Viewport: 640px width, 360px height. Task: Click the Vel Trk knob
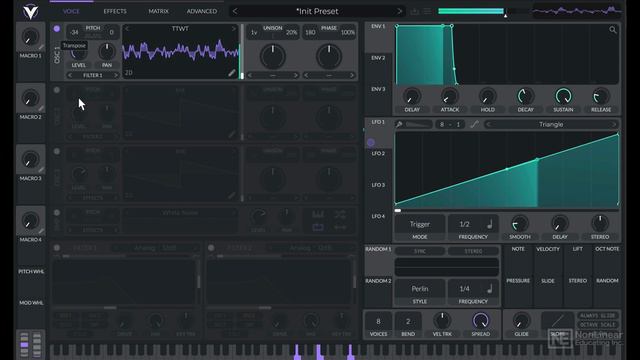(x=442, y=320)
